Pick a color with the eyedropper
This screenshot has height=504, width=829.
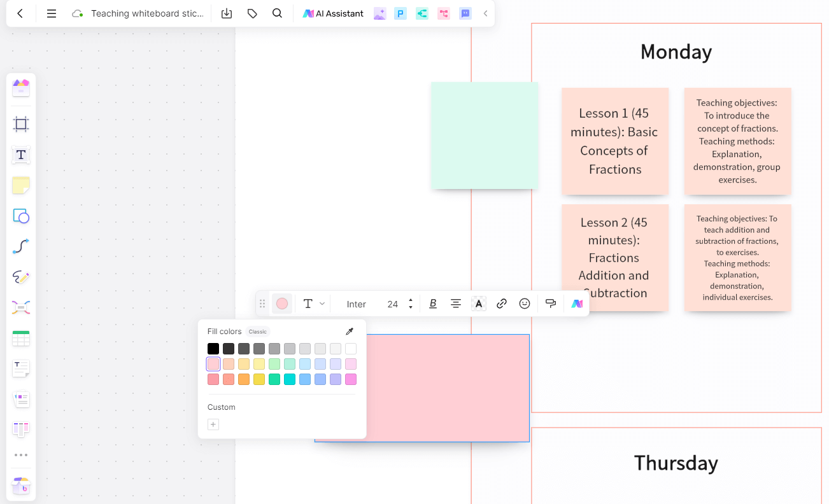(350, 332)
